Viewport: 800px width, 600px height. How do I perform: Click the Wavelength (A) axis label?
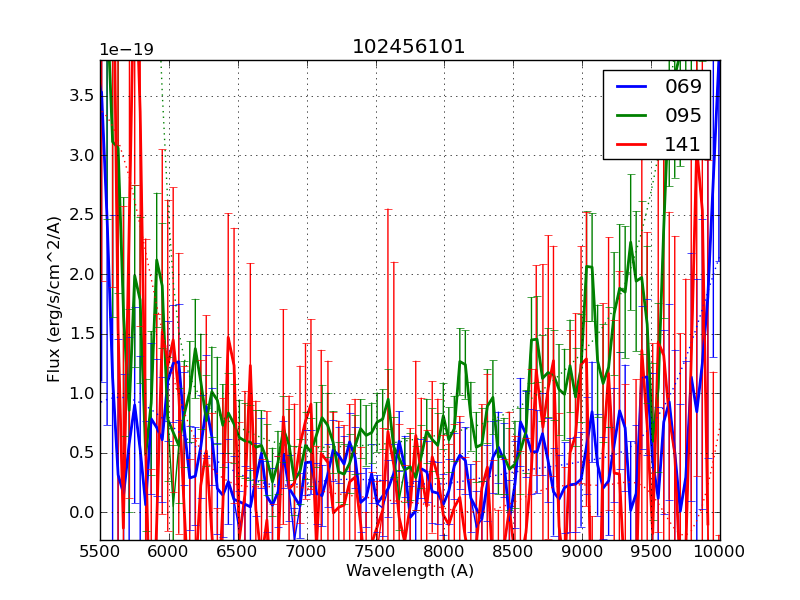point(410,571)
